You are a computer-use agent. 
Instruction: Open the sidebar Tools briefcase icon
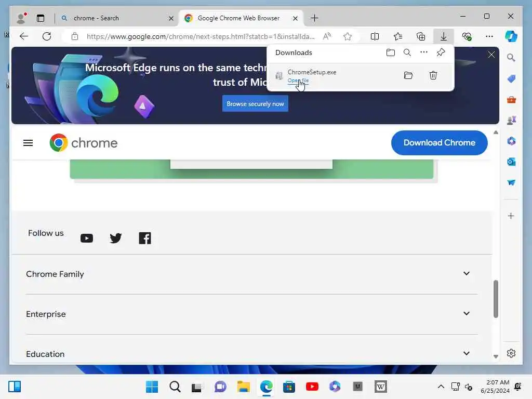click(x=511, y=100)
